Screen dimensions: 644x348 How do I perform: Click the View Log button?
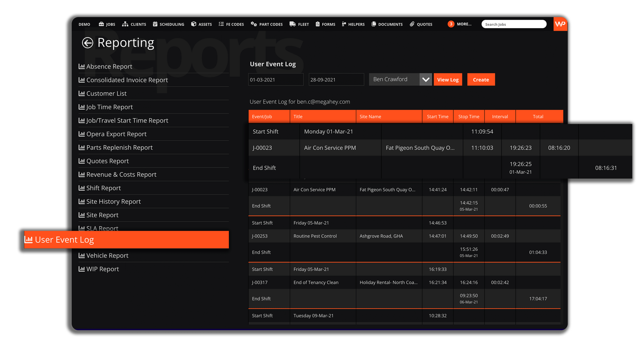click(448, 79)
